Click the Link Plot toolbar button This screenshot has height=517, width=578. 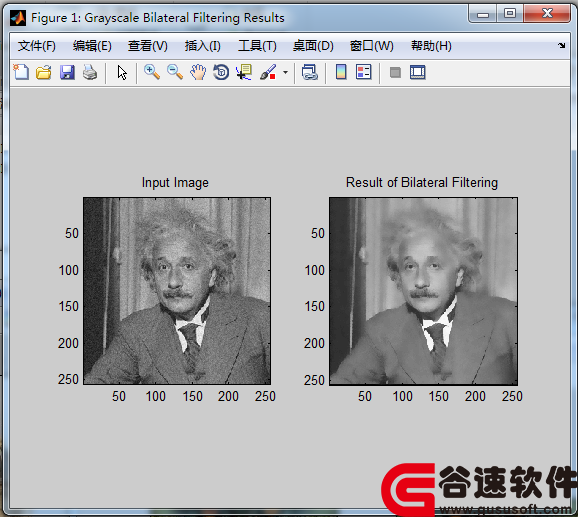(x=310, y=72)
